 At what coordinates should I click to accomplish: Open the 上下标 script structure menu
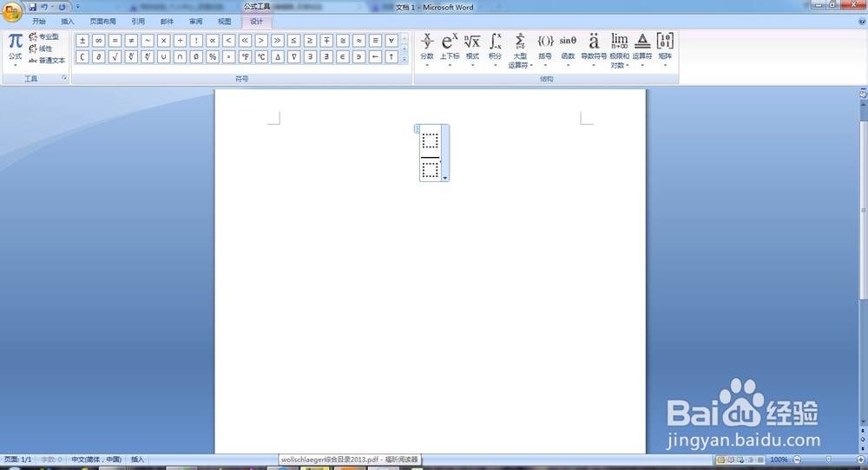click(x=450, y=49)
